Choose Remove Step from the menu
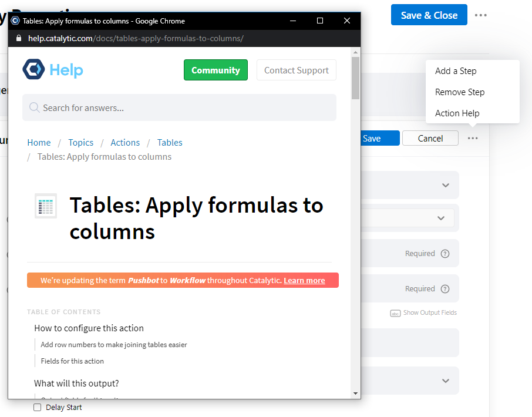532x417 pixels. (x=460, y=92)
